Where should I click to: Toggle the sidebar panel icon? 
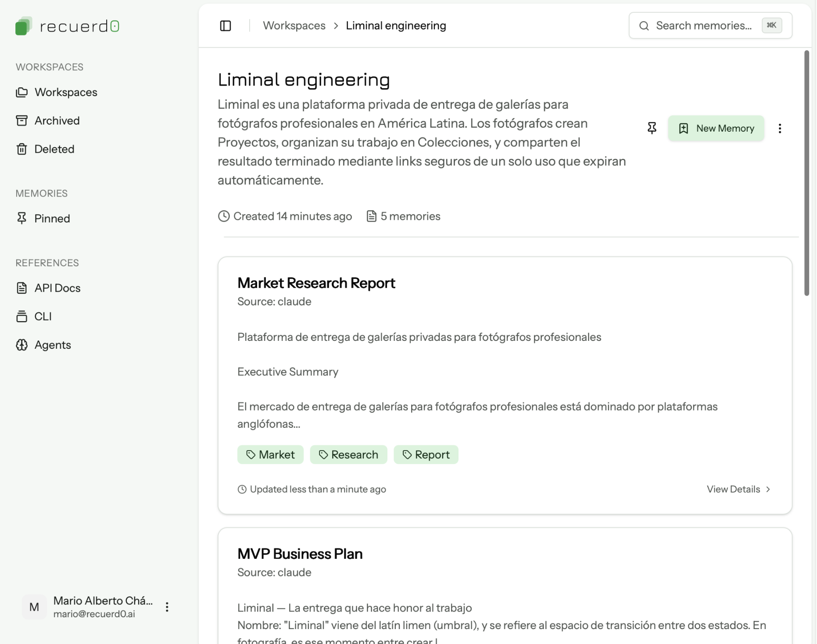tap(225, 25)
